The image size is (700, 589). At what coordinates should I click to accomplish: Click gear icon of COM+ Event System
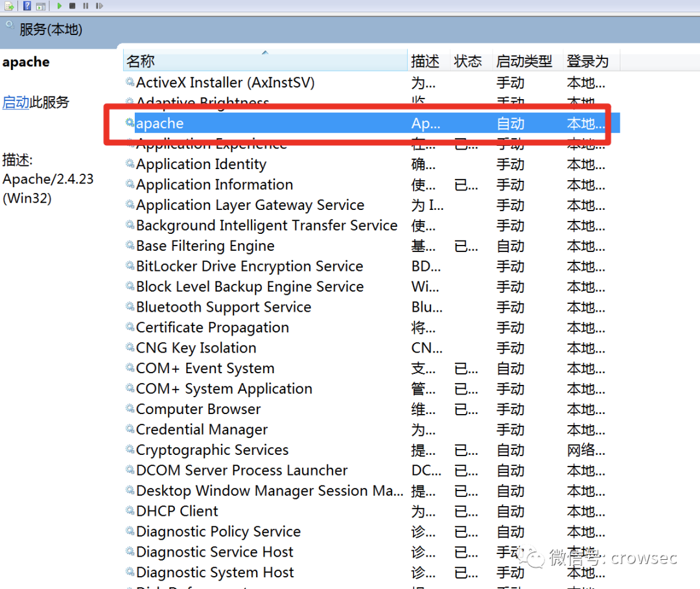(x=130, y=367)
